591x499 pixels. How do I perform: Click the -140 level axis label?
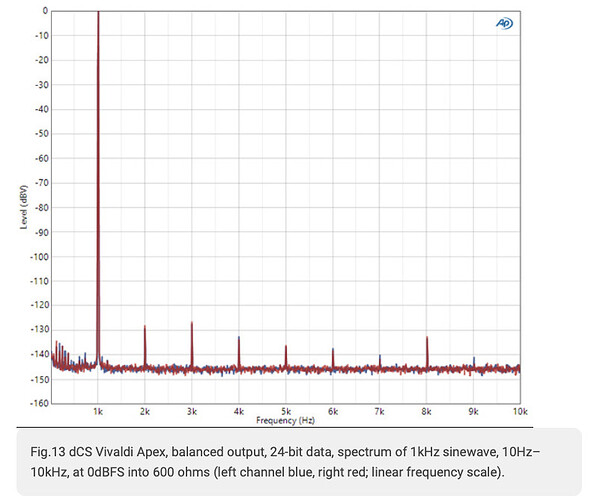(x=40, y=354)
